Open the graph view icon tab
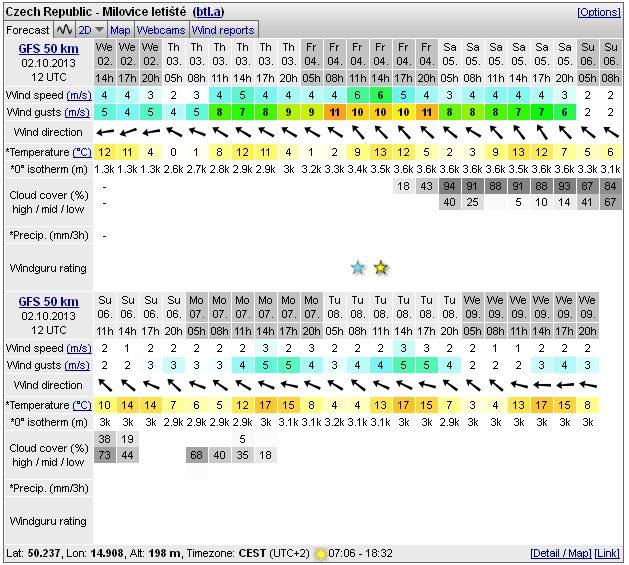629x565 pixels. click(63, 30)
